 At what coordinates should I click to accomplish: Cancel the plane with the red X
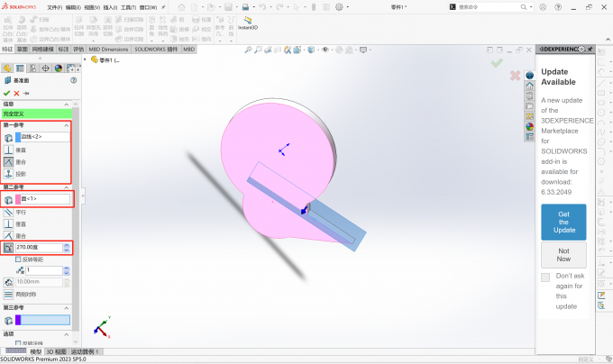click(x=16, y=94)
